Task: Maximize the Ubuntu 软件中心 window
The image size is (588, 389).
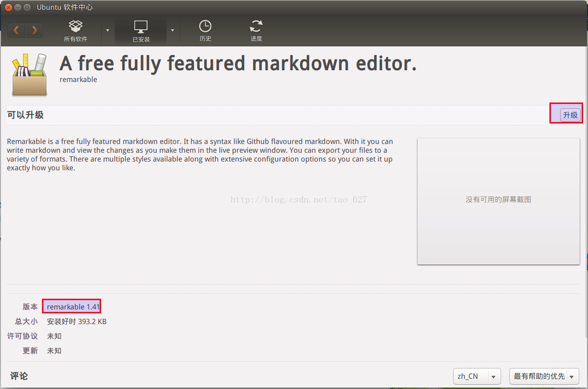Action: point(27,7)
